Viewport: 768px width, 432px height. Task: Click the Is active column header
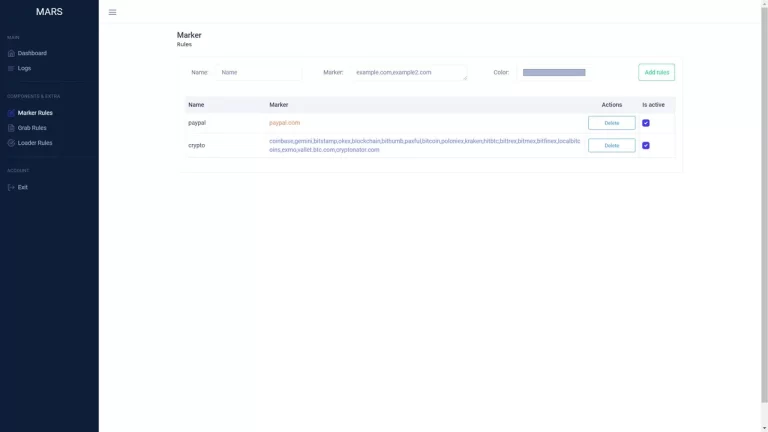pyautogui.click(x=653, y=105)
